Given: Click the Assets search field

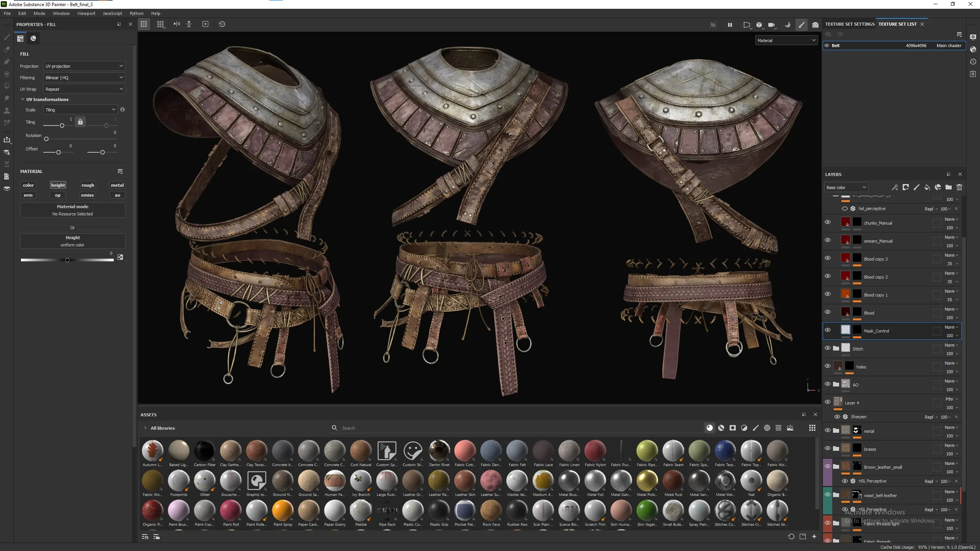Looking at the screenshot, I should click(517, 428).
